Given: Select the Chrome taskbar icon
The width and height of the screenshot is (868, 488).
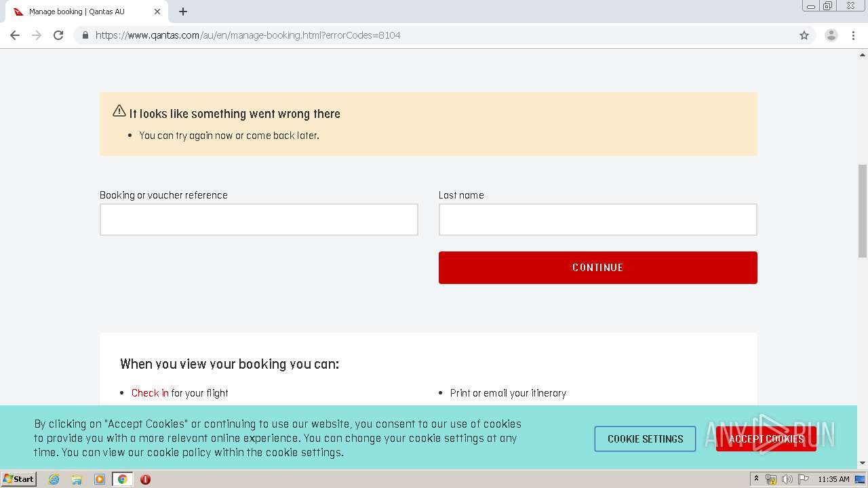Looking at the screenshot, I should coord(122,479).
